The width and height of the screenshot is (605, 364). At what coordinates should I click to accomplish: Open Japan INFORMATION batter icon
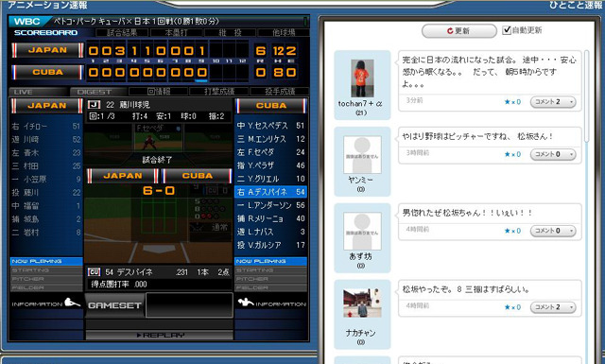(73, 303)
